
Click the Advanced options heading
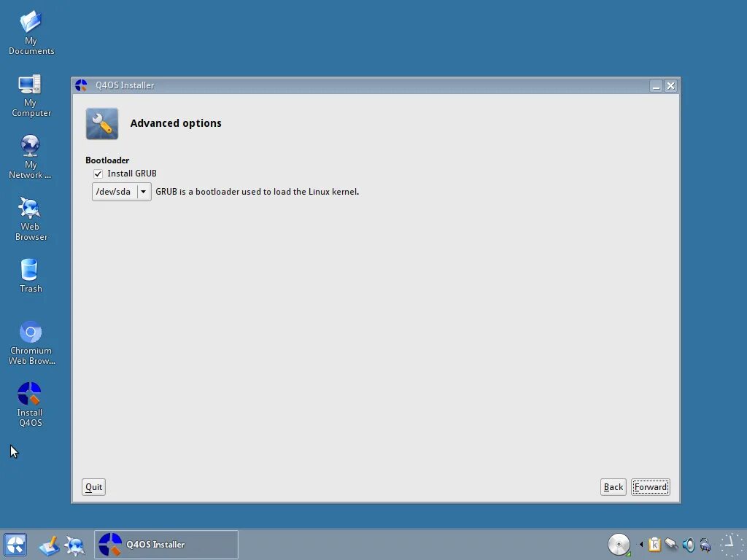point(176,123)
